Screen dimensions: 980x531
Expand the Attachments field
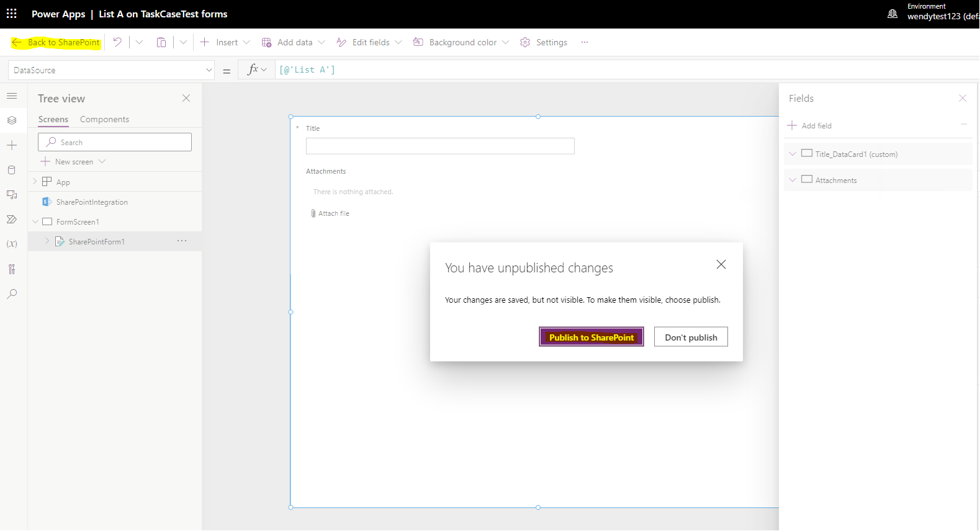coord(793,180)
